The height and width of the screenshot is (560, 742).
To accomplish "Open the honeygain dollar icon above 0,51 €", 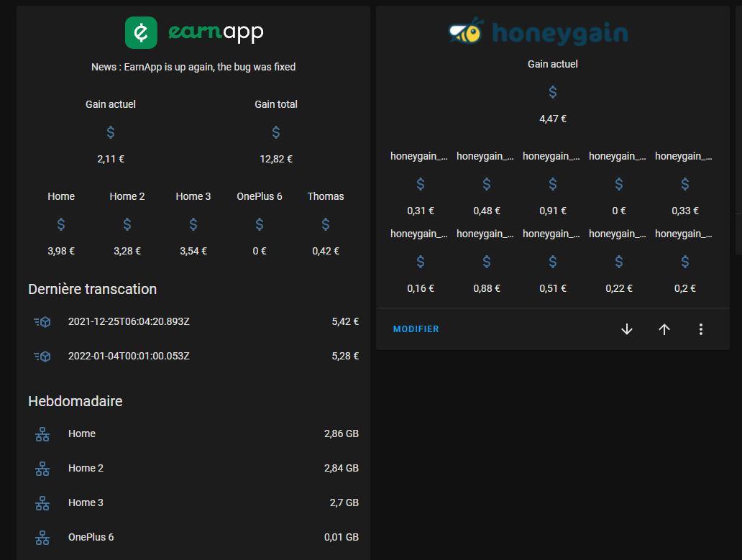I will click(553, 261).
